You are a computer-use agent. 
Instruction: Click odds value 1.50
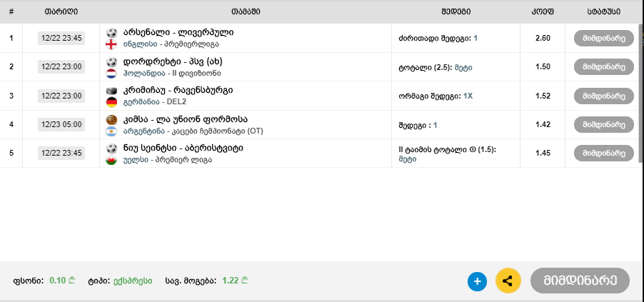click(x=543, y=67)
